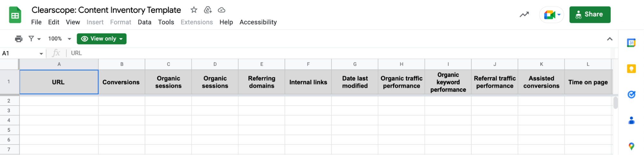Open the Tools menu
This screenshot has height=155, width=644.
tap(166, 22)
